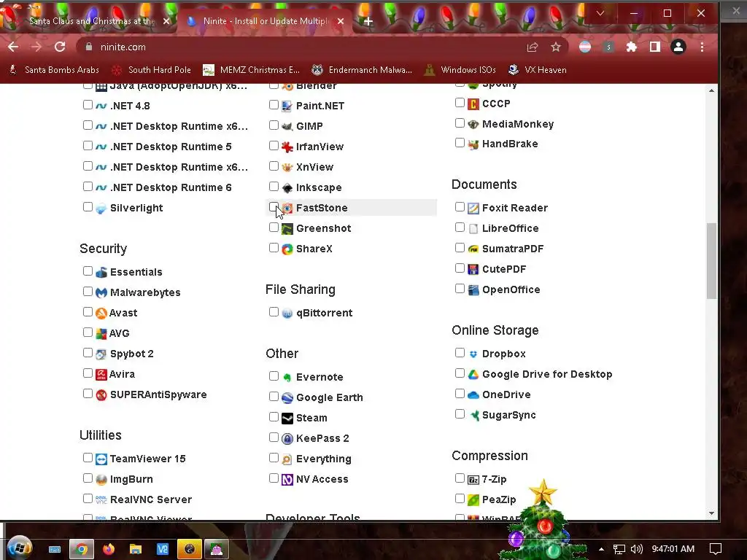
Task: Click the SUPERAntiSpyware icon
Action: pyautogui.click(x=101, y=394)
